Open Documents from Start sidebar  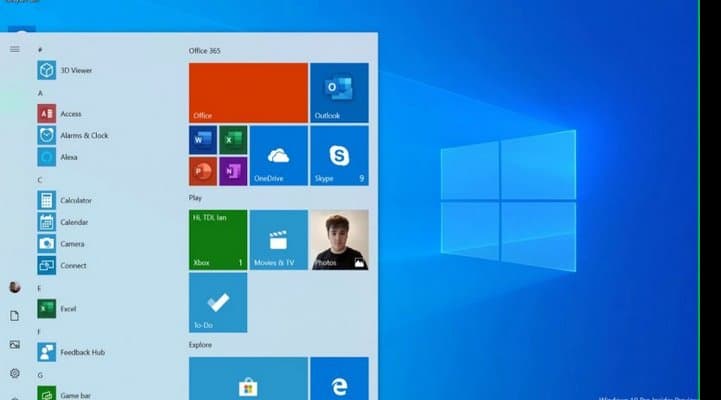point(15,316)
